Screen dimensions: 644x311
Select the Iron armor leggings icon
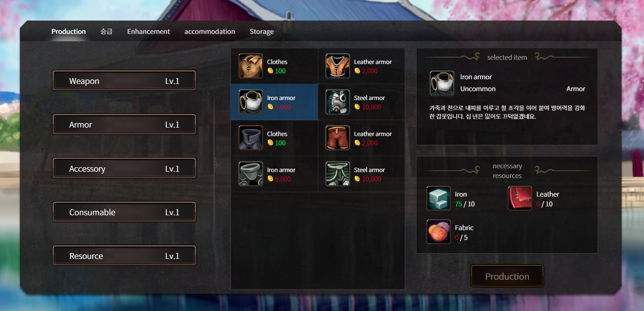(251, 174)
